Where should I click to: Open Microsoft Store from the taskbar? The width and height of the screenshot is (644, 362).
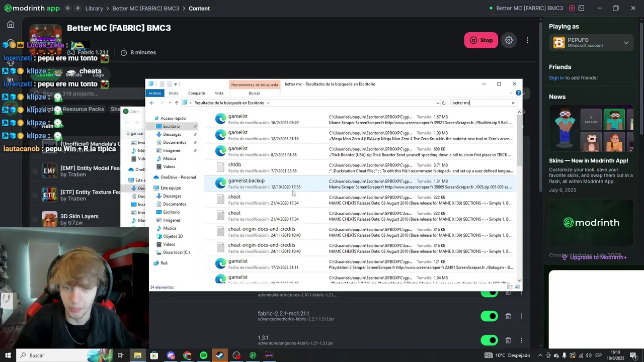point(154,355)
